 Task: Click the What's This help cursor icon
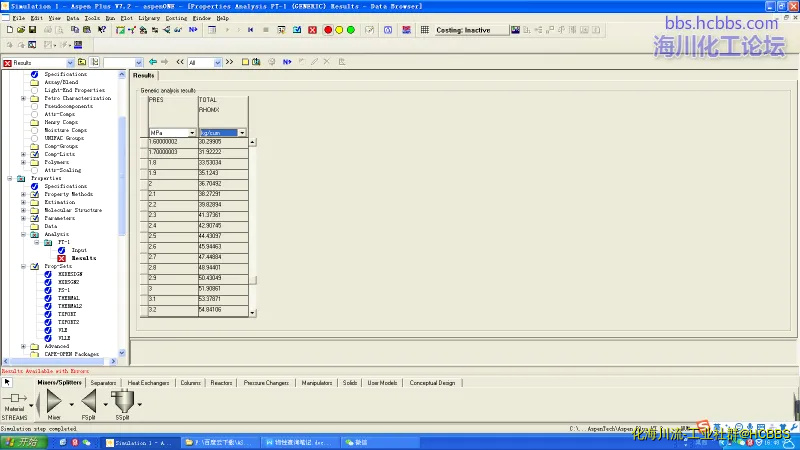(102, 30)
